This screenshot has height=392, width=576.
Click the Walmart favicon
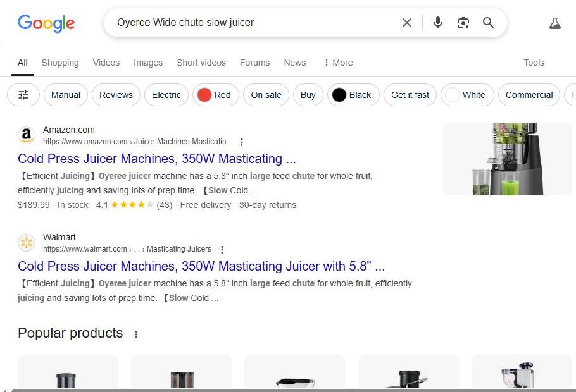27,243
